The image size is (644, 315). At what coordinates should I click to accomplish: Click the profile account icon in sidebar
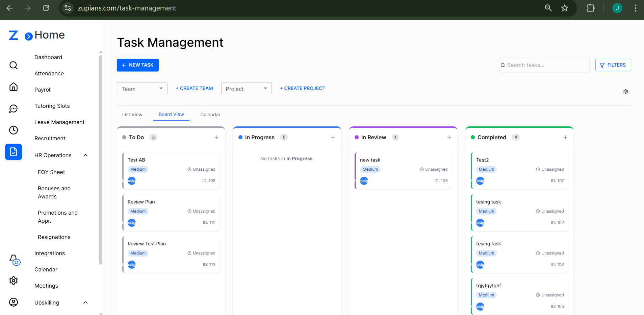click(x=14, y=302)
